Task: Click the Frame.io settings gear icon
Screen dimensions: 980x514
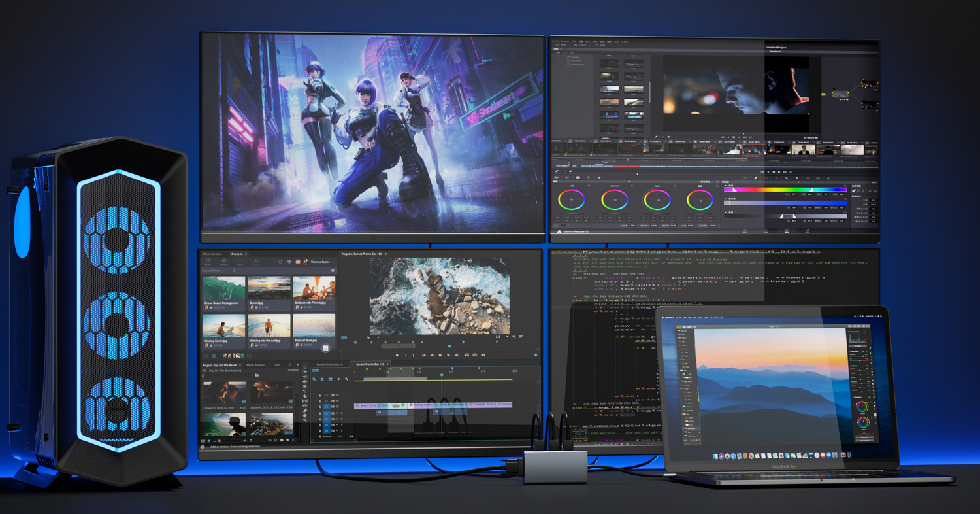Action: point(333,270)
